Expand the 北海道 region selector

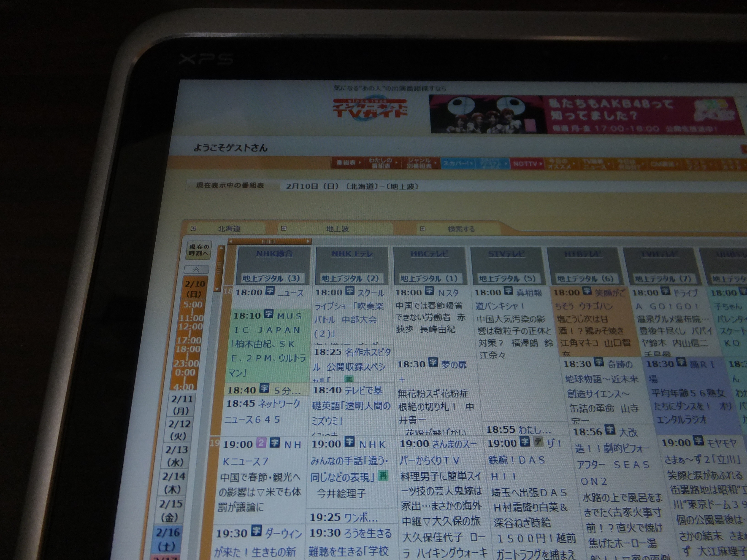pyautogui.click(x=229, y=229)
